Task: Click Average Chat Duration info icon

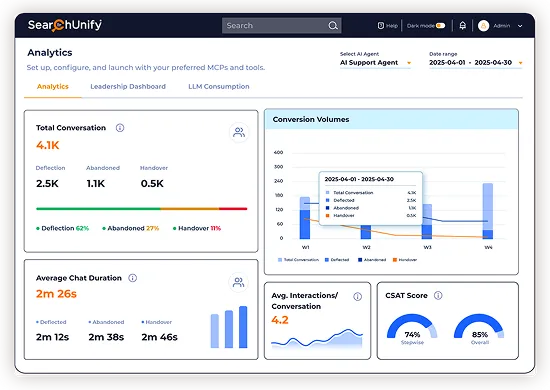Action: pyautogui.click(x=133, y=278)
